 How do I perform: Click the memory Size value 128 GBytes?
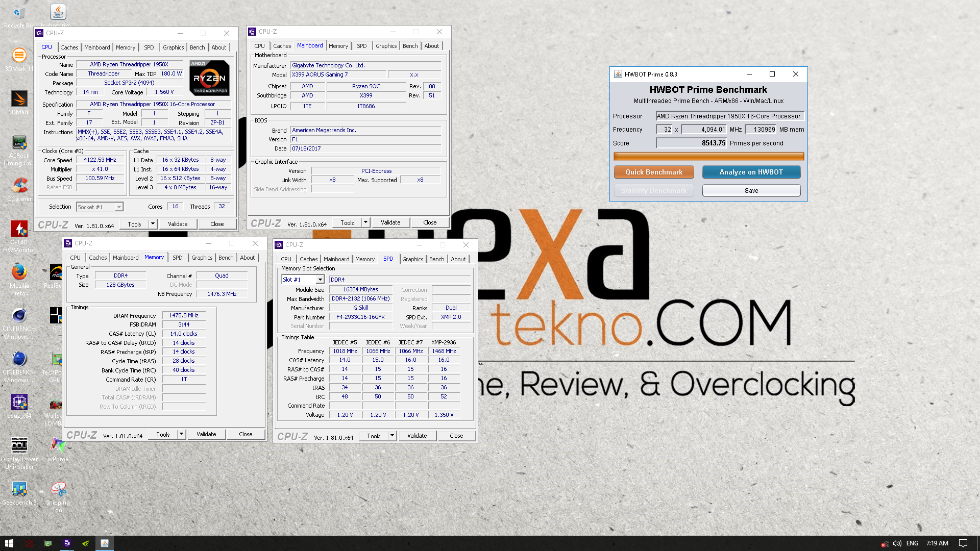click(x=120, y=285)
